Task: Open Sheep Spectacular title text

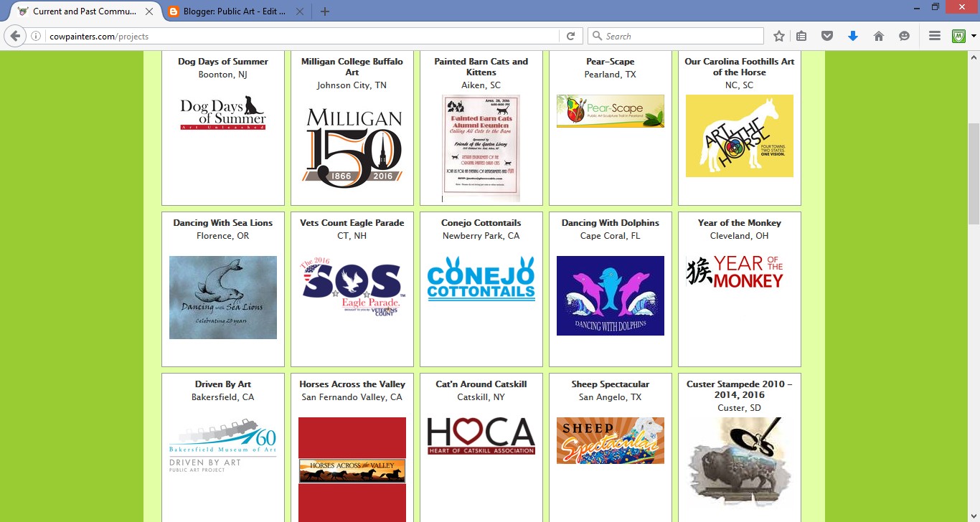Action: [611, 384]
